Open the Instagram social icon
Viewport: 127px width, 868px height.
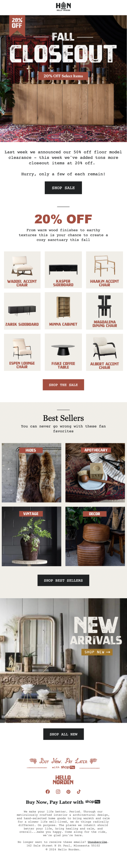58,792
